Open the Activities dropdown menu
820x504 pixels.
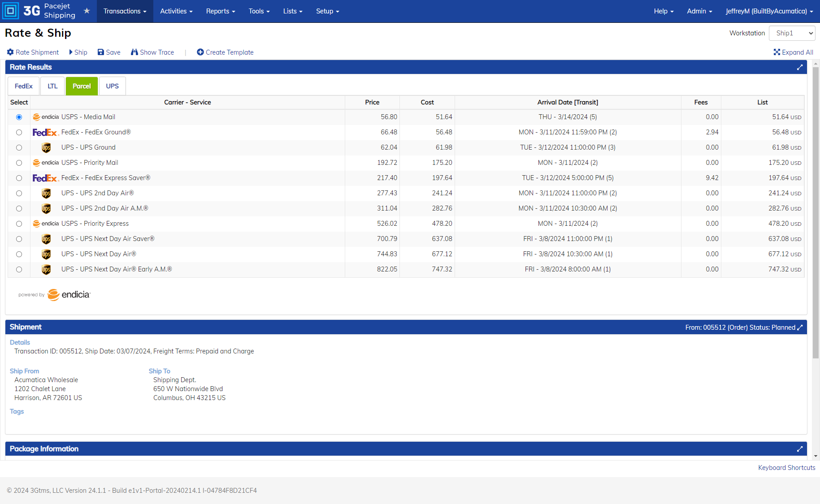point(176,11)
